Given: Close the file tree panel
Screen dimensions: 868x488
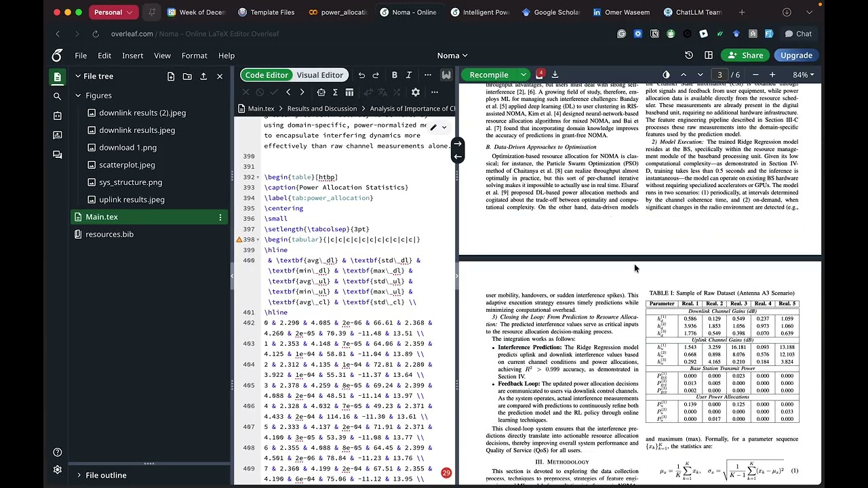Looking at the screenshot, I should click(220, 77).
